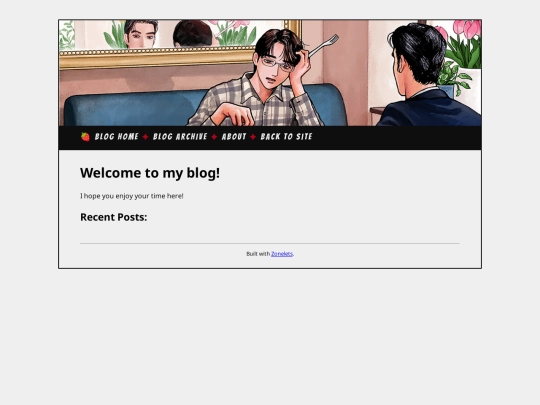
Task: Click the red star between Blog Home and Blog Archive
Action: pyautogui.click(x=145, y=137)
